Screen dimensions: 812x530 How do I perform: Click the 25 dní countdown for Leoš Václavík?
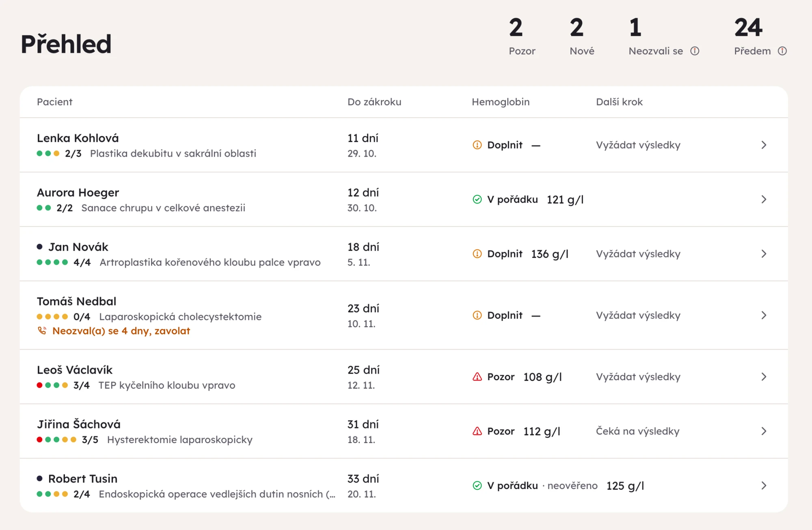click(x=363, y=370)
